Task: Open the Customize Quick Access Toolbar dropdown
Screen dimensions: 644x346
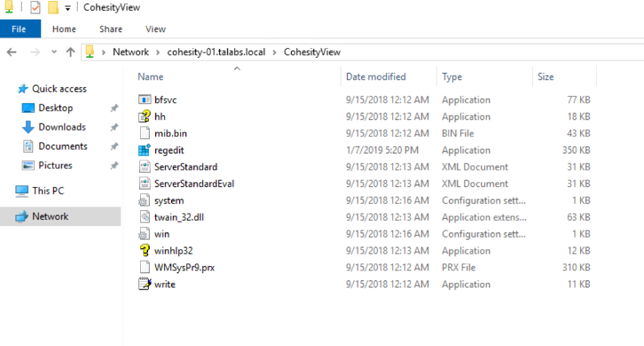Action: [67, 8]
